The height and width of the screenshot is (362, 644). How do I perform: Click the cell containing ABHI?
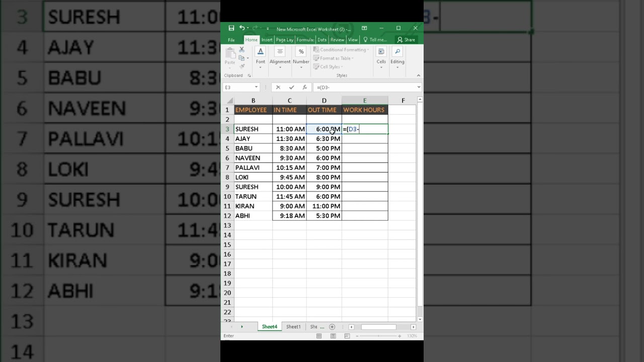253,216
